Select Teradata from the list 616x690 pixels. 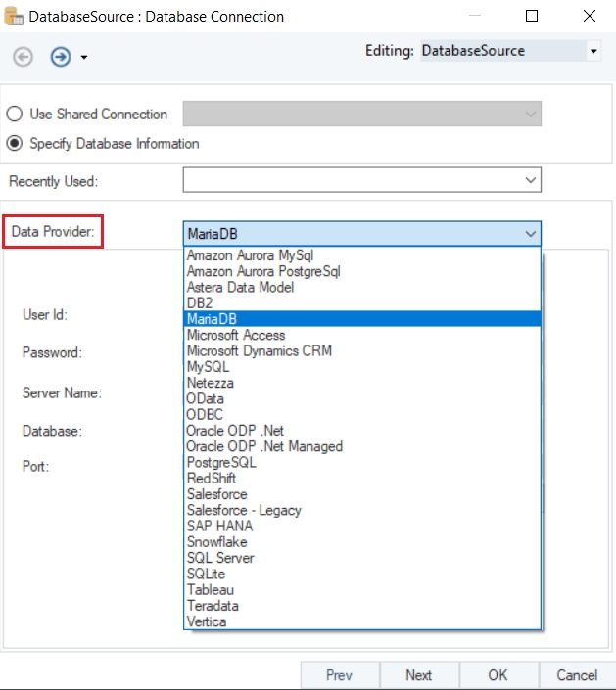[x=362, y=606]
